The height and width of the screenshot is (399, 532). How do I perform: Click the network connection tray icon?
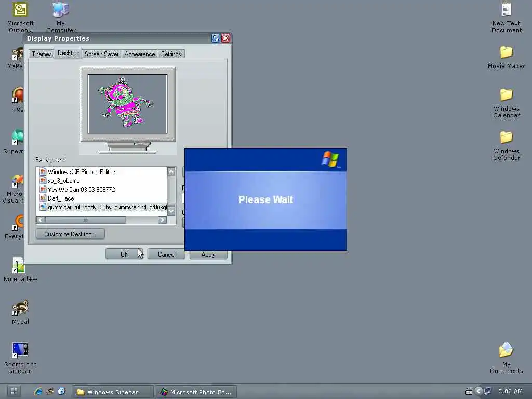[487, 392]
